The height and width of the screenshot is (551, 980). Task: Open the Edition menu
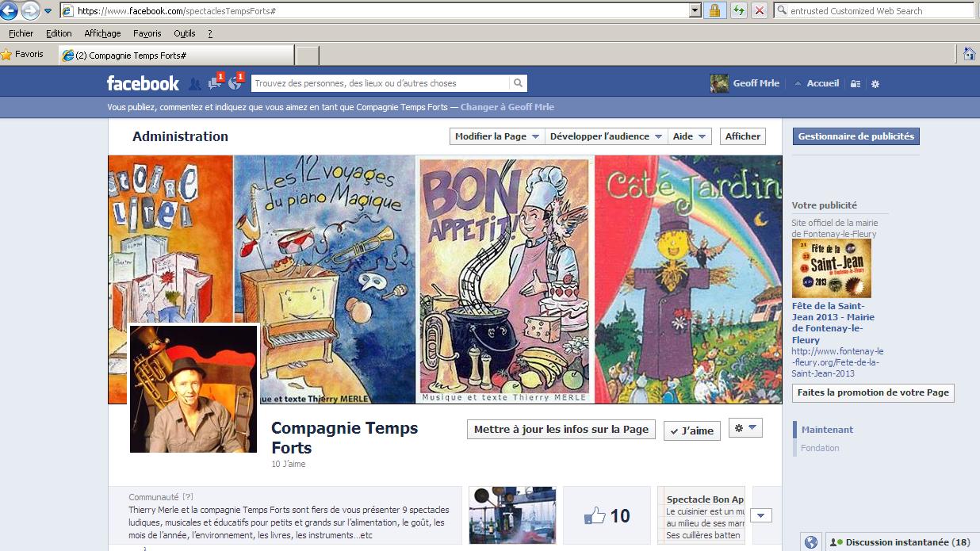[x=59, y=33]
